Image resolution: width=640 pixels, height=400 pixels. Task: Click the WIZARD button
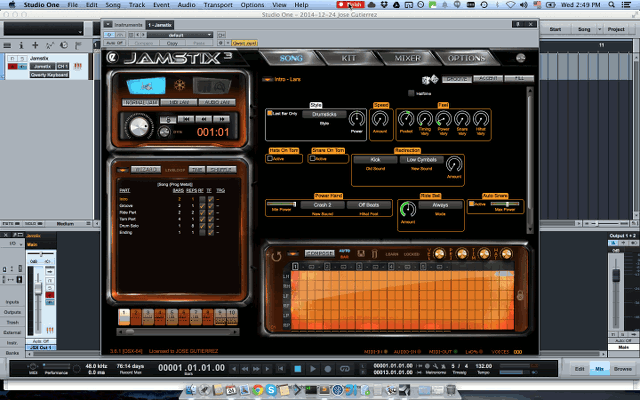[145, 170]
